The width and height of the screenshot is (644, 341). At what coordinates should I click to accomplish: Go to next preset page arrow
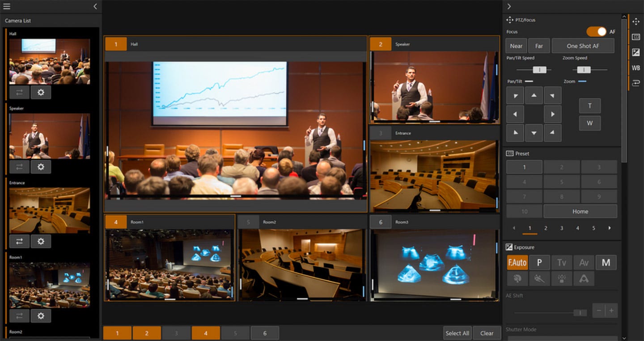[610, 228]
